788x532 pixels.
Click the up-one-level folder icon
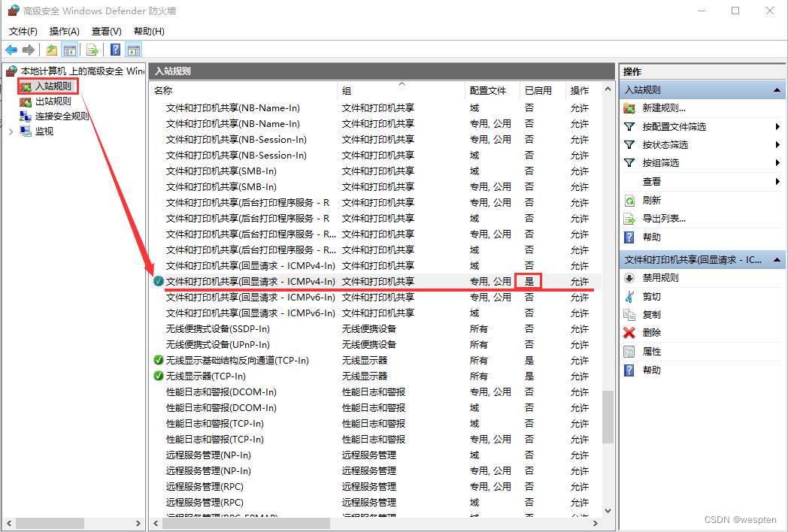[51, 50]
